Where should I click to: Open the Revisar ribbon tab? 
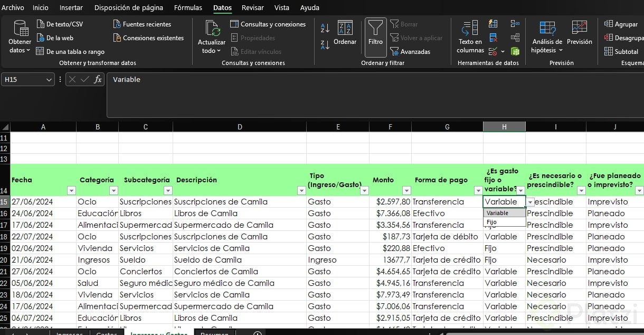[252, 7]
